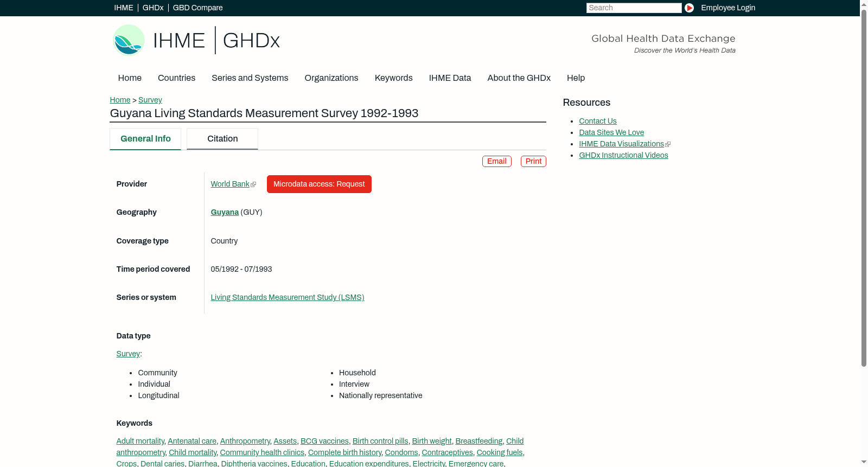Click the Survey breadcrumb link

pos(150,100)
